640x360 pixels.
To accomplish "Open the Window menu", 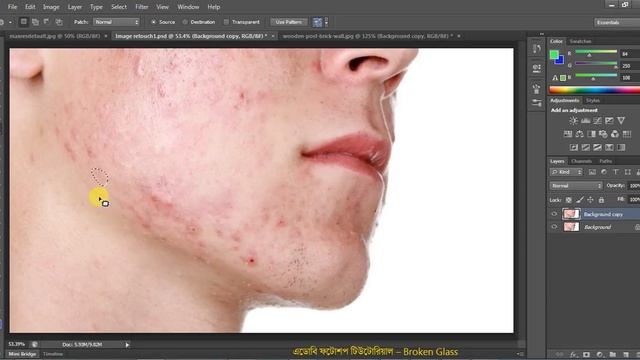I will click(188, 7).
